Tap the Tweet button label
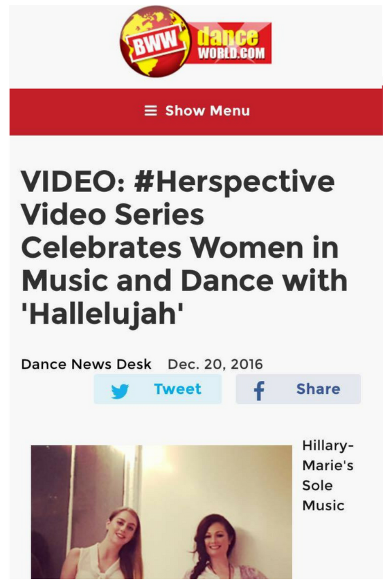 click(178, 389)
